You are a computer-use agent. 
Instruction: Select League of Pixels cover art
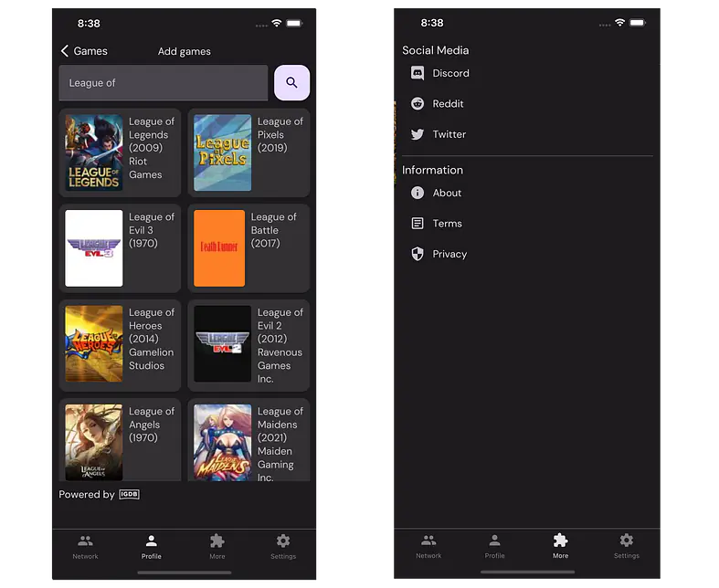click(222, 152)
